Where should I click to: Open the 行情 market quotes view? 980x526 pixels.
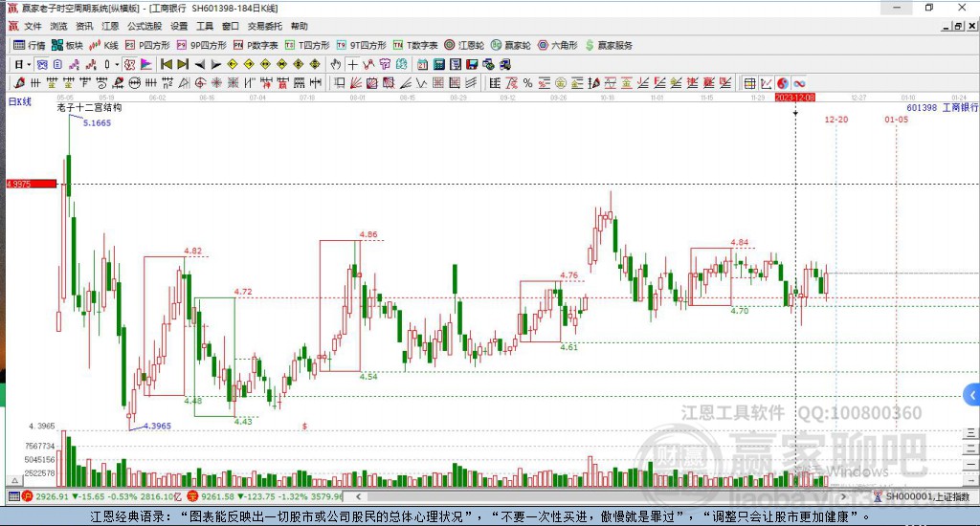(x=30, y=45)
